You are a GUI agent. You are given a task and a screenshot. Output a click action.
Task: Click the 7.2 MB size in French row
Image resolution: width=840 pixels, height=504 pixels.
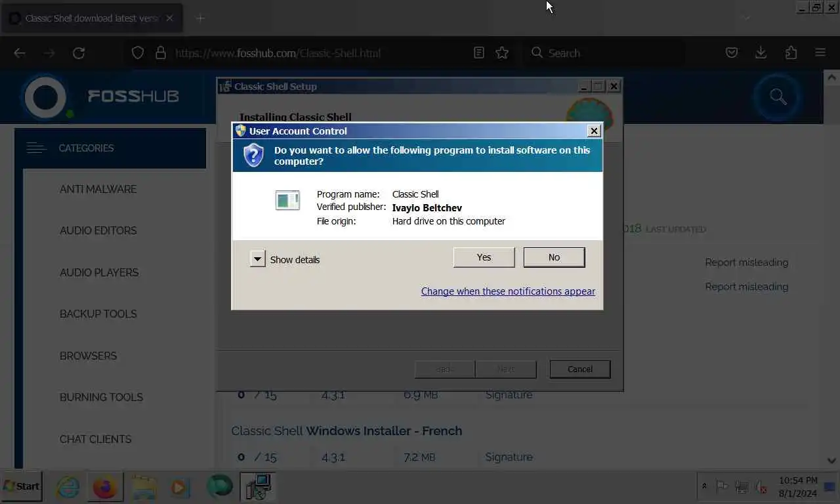tap(419, 457)
